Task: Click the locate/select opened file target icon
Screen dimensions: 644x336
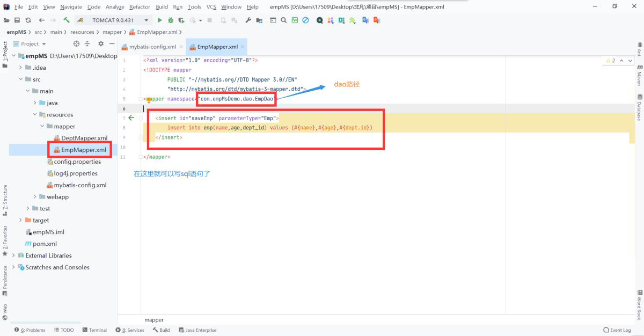Action: click(76, 44)
